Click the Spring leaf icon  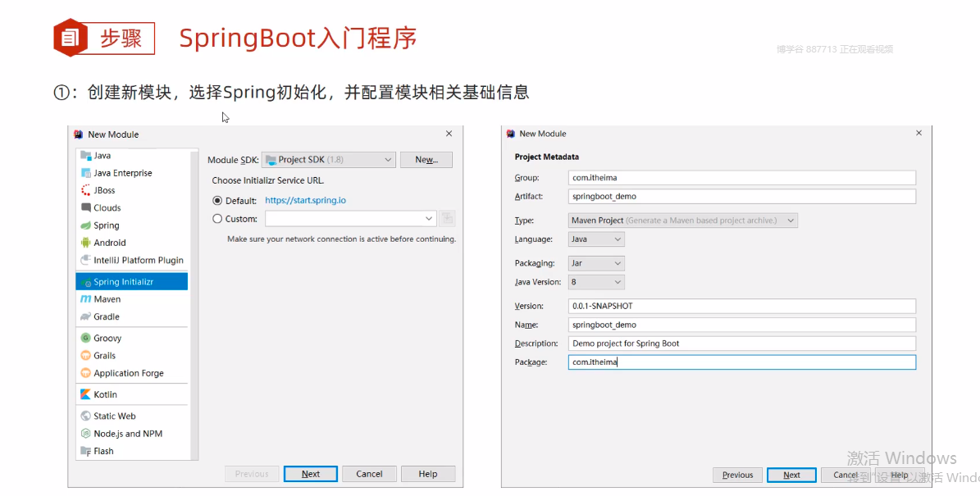[85, 225]
